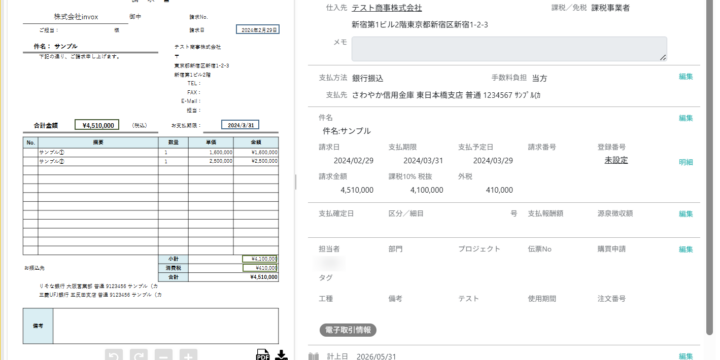Click the サンプル① line item row
The height and width of the screenshot is (360, 720).
click(x=151, y=152)
